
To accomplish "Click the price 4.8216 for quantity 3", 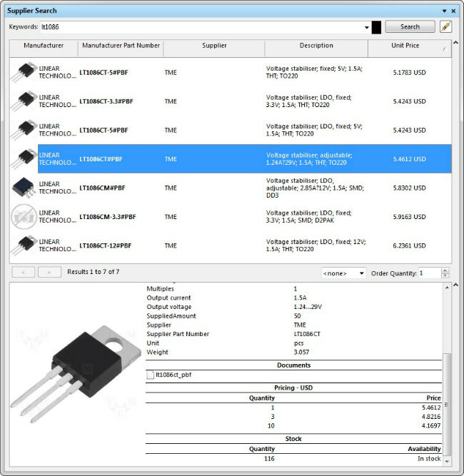I will pyautogui.click(x=431, y=417).
